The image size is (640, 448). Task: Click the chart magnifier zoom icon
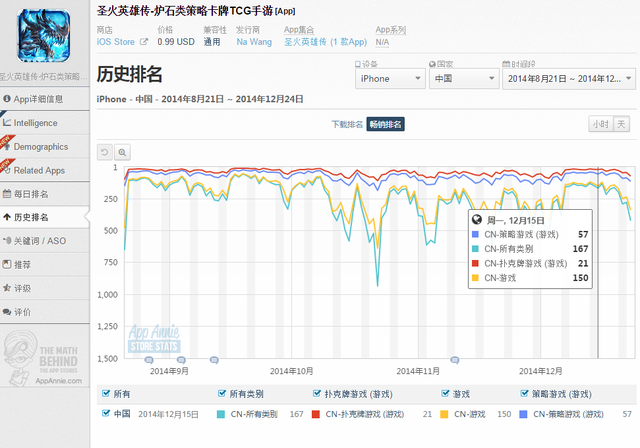(x=122, y=152)
